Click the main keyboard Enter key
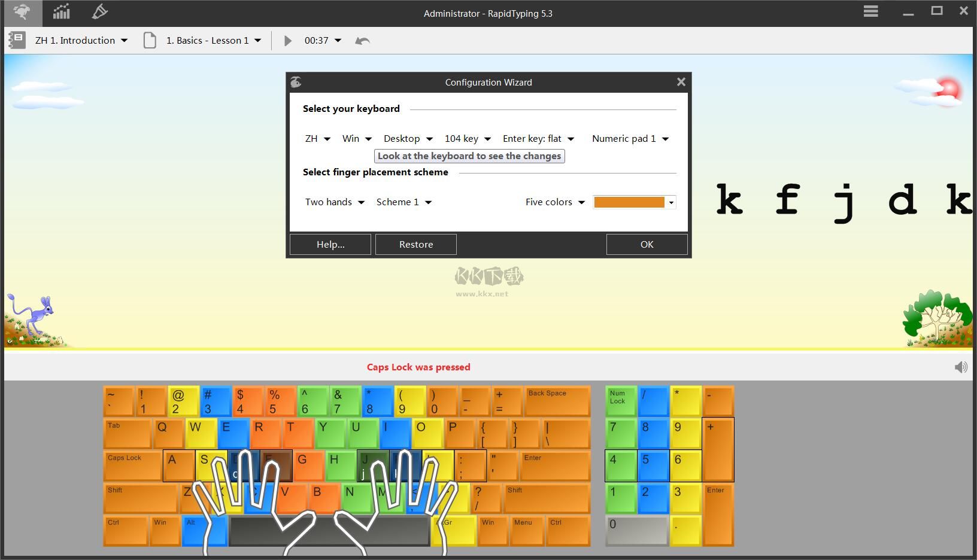This screenshot has height=560, width=977. tap(555, 466)
